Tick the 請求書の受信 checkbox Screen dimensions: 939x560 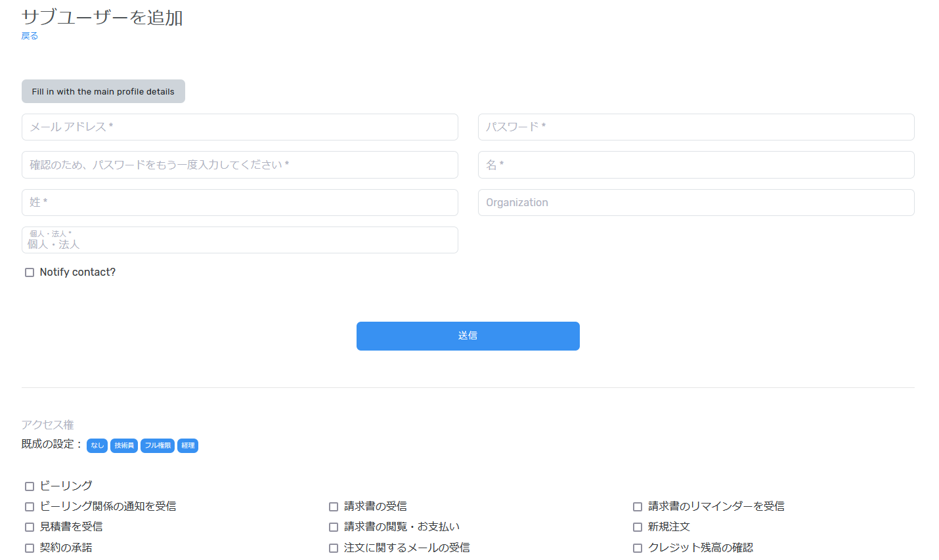coord(334,507)
